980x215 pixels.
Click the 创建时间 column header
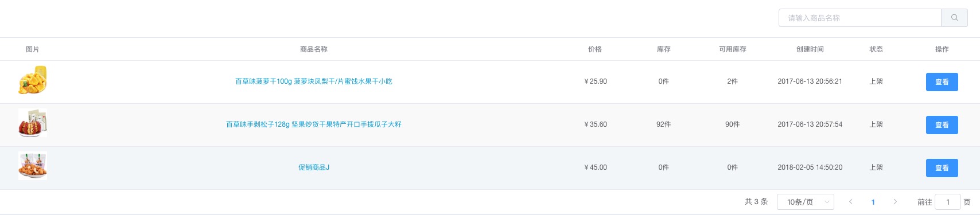(810, 49)
